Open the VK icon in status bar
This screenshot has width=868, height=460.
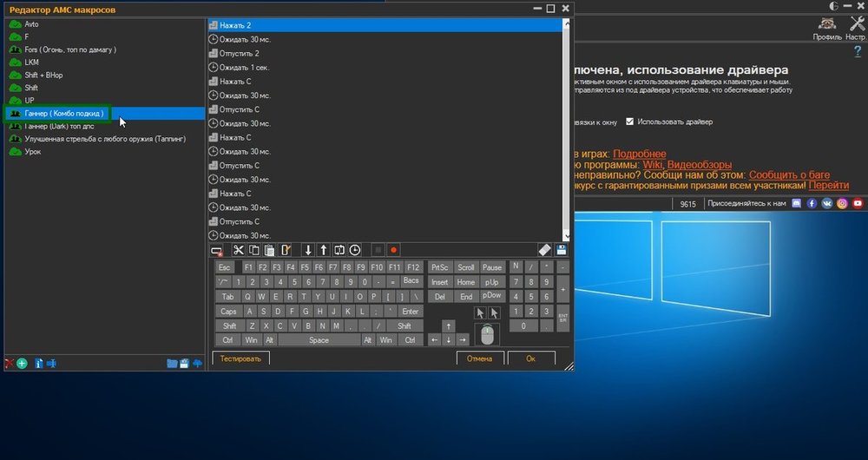point(827,204)
